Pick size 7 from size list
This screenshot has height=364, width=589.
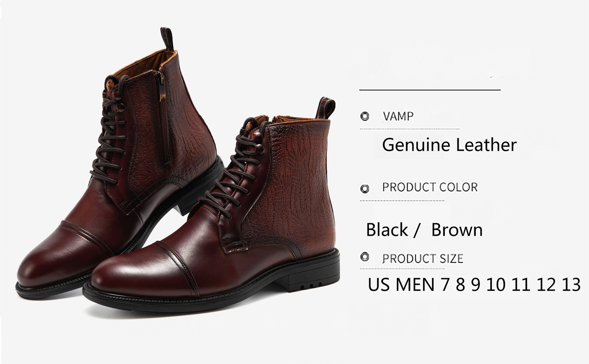pyautogui.click(x=445, y=285)
